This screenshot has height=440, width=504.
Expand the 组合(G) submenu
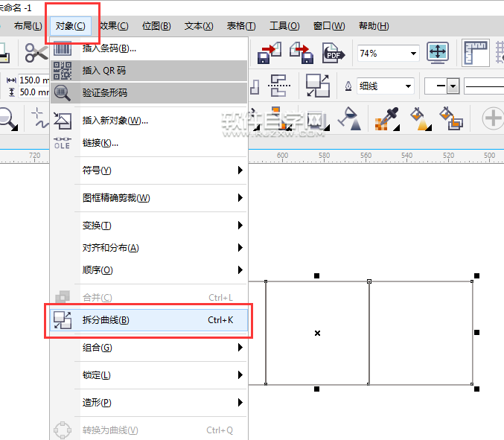pos(149,348)
